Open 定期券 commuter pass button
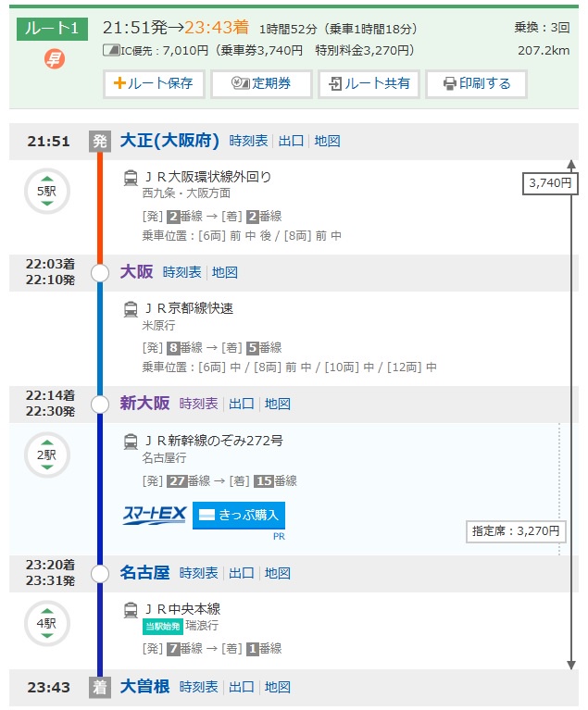 pos(261,83)
